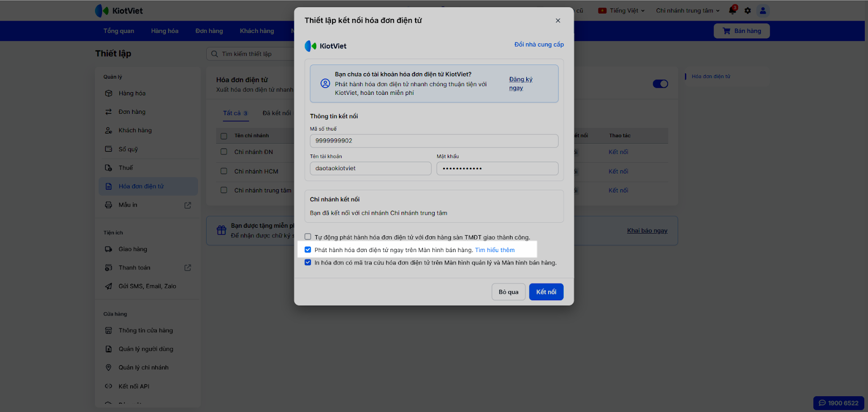Click Kết nối for Chi nhánh ĐN
The width and height of the screenshot is (868, 412).
618,152
